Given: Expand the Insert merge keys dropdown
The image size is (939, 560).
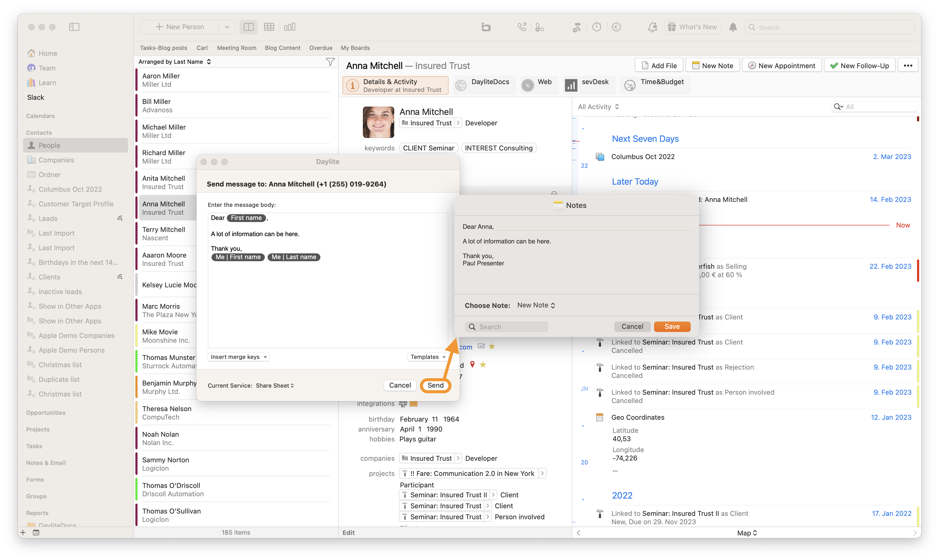Looking at the screenshot, I should [239, 357].
